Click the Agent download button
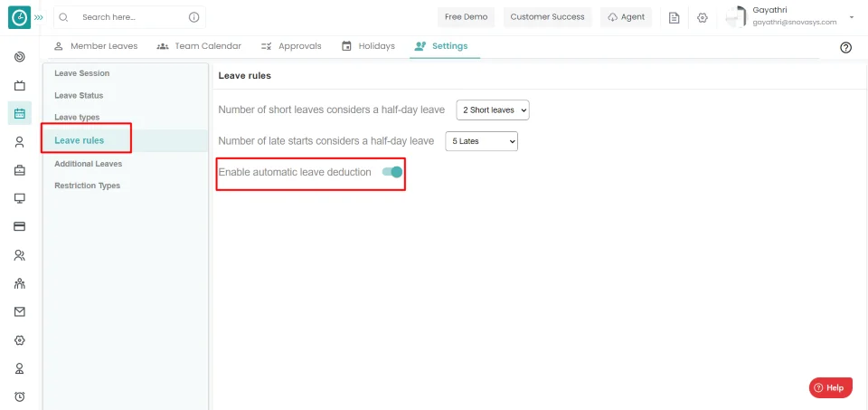This screenshot has width=868, height=410. 626,17
